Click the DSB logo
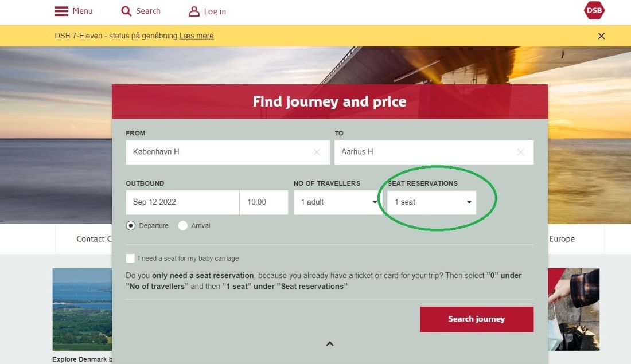631x364 pixels. coord(594,10)
